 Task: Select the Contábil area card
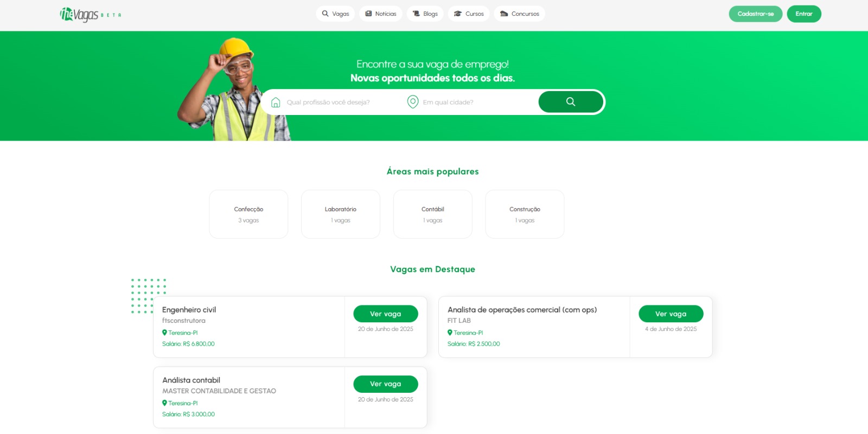coord(433,214)
